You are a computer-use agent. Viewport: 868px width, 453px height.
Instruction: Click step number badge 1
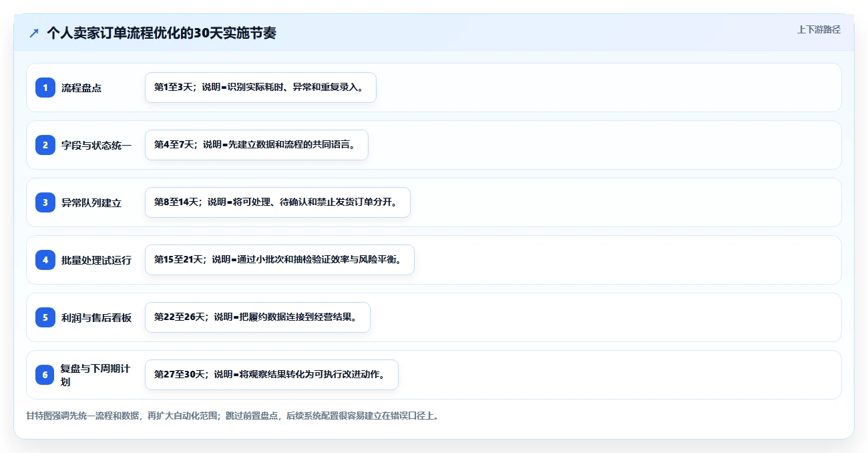tap(45, 88)
